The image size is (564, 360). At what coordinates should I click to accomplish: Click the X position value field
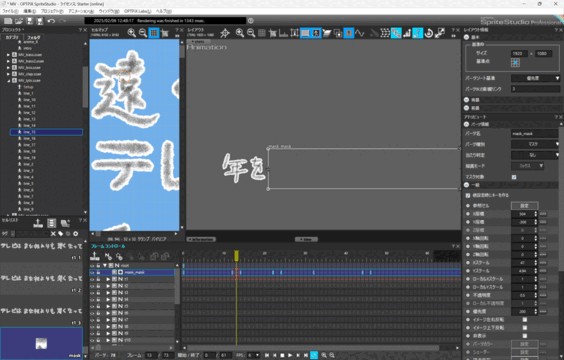[522, 214]
